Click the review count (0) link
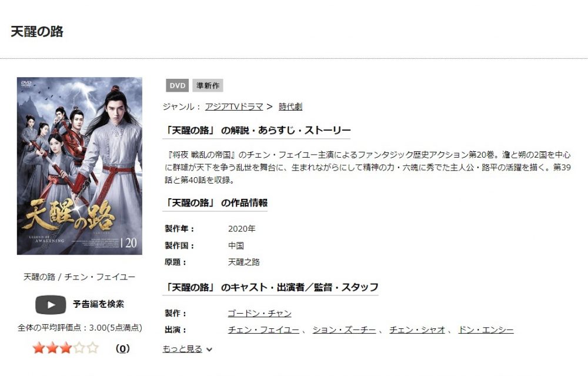 click(x=123, y=348)
